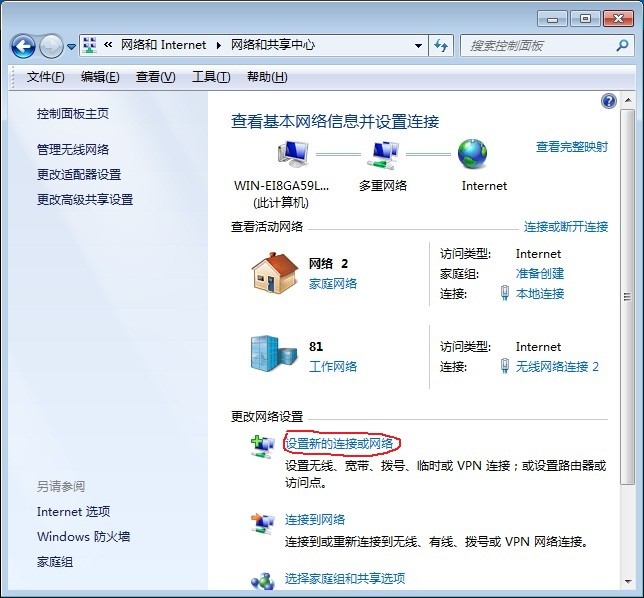Click the 多重网络 icon in network map

(x=382, y=155)
